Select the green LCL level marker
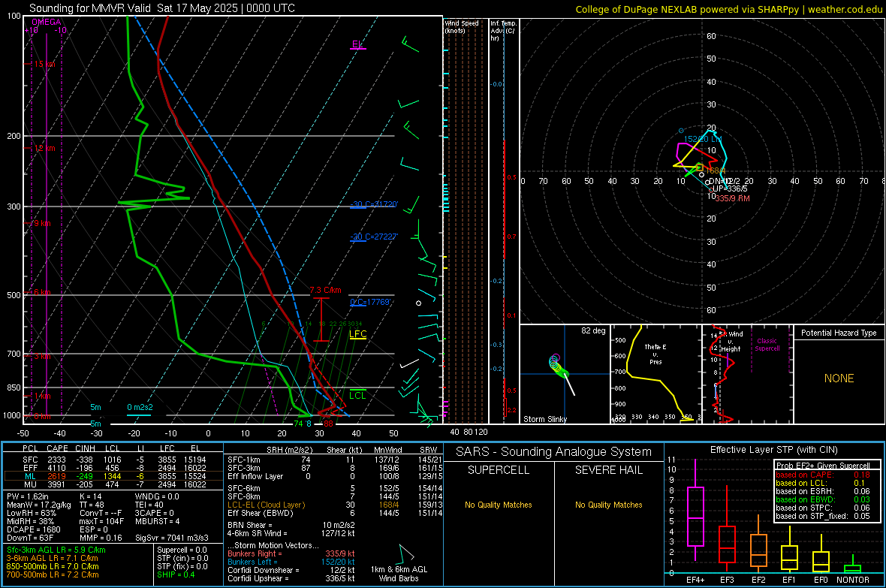Screen dimensions: 886x588 [x=357, y=395]
